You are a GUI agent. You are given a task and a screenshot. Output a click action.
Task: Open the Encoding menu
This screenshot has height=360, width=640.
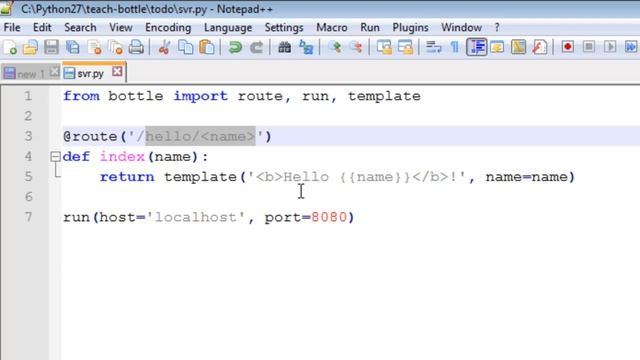(x=168, y=27)
